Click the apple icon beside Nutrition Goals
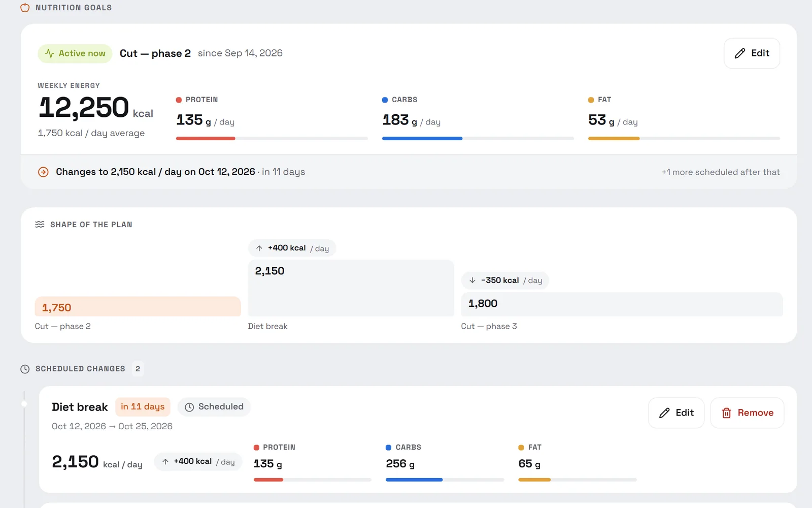 point(25,8)
